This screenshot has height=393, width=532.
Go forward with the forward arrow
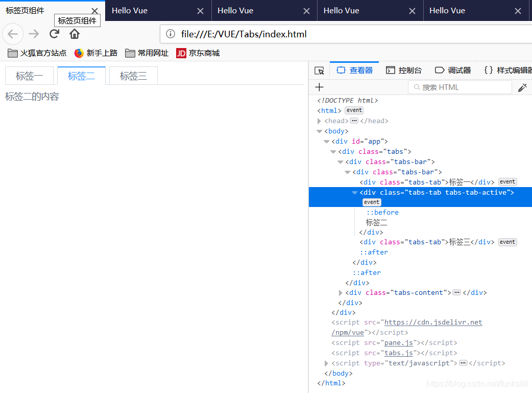point(34,34)
